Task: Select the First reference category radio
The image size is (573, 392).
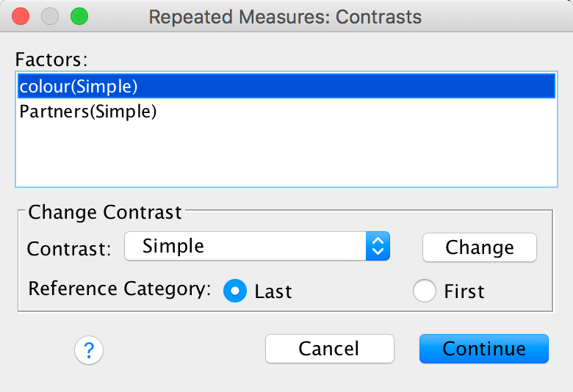Action: tap(425, 291)
